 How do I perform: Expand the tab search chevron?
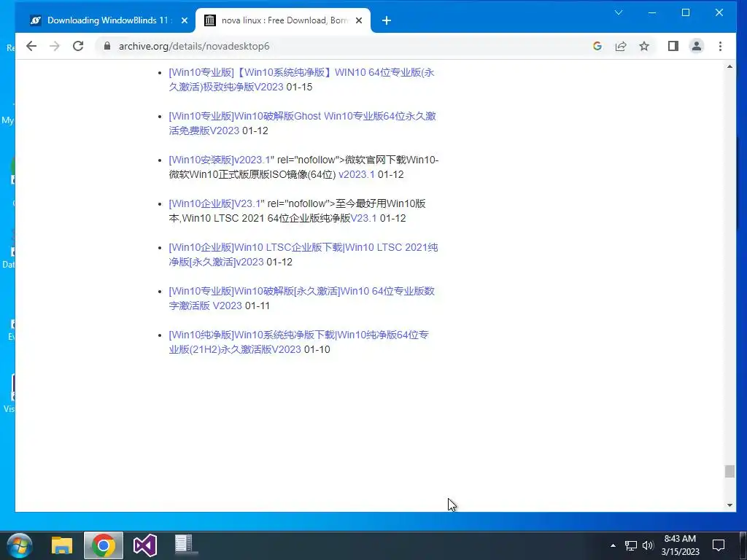[x=619, y=13]
